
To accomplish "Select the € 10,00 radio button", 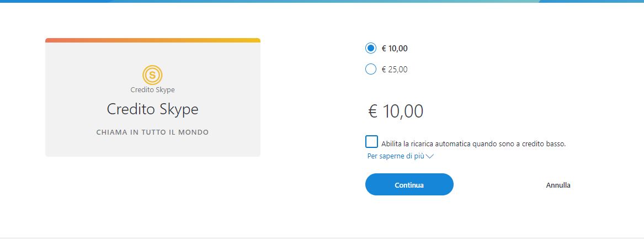I will click(x=371, y=49).
